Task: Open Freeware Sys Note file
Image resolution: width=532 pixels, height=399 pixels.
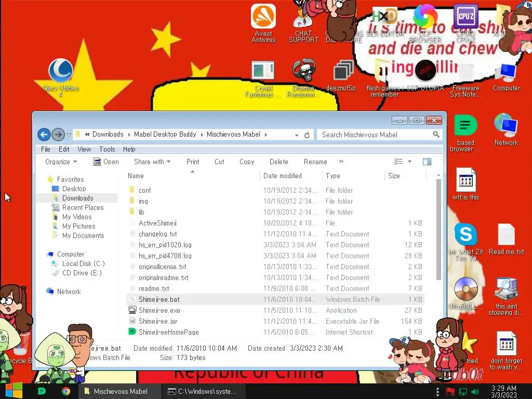Action: tap(465, 79)
